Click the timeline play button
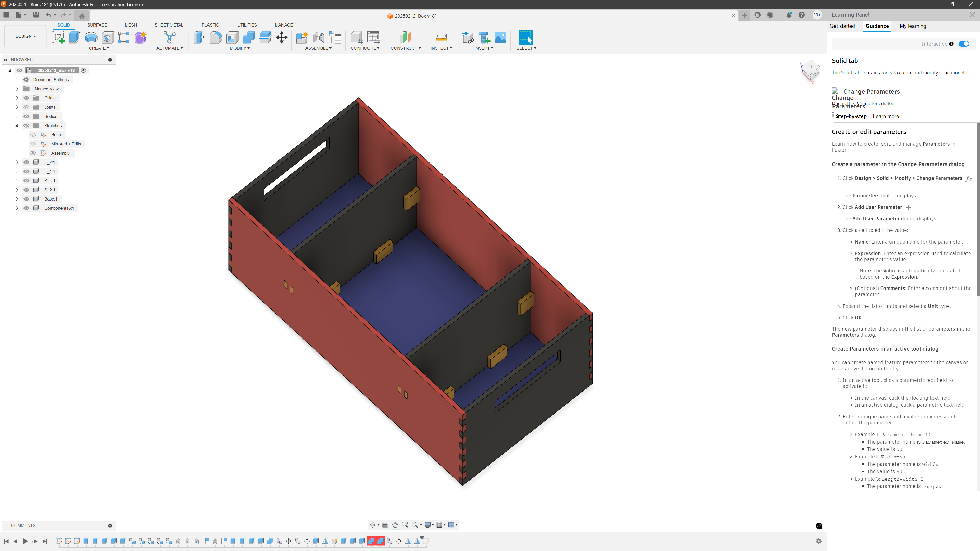980x551 pixels. point(26,541)
